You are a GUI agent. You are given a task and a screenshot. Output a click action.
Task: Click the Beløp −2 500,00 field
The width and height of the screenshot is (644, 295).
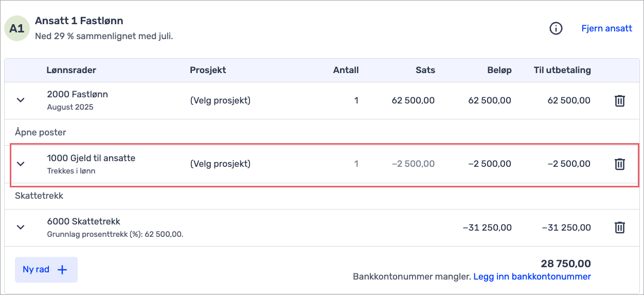pyautogui.click(x=490, y=164)
